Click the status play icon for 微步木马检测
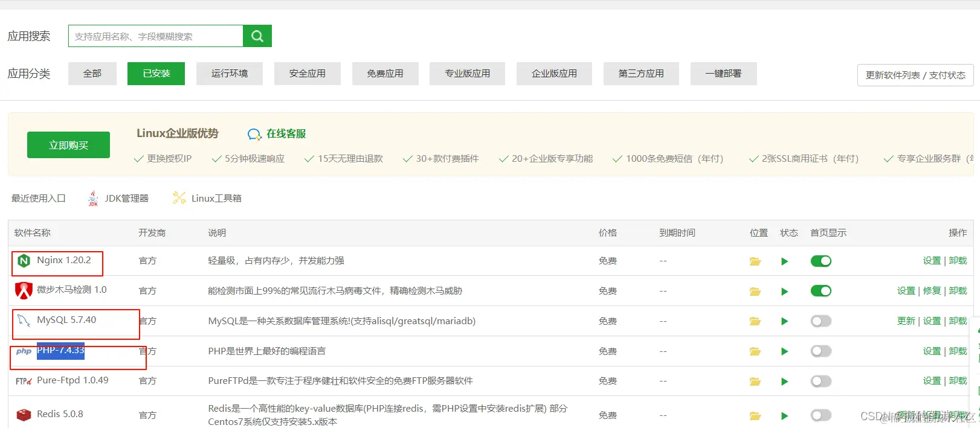 pyautogui.click(x=784, y=292)
